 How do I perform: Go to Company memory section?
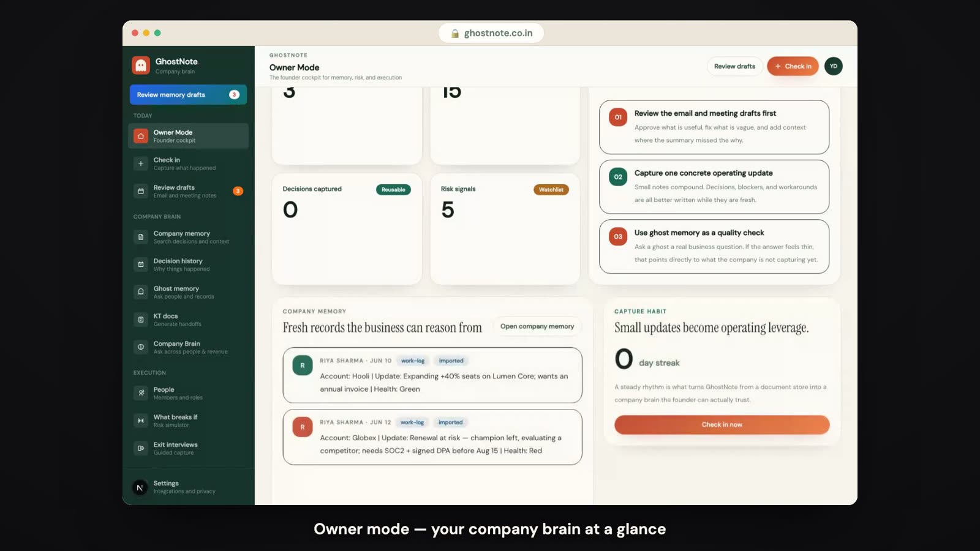pos(188,237)
